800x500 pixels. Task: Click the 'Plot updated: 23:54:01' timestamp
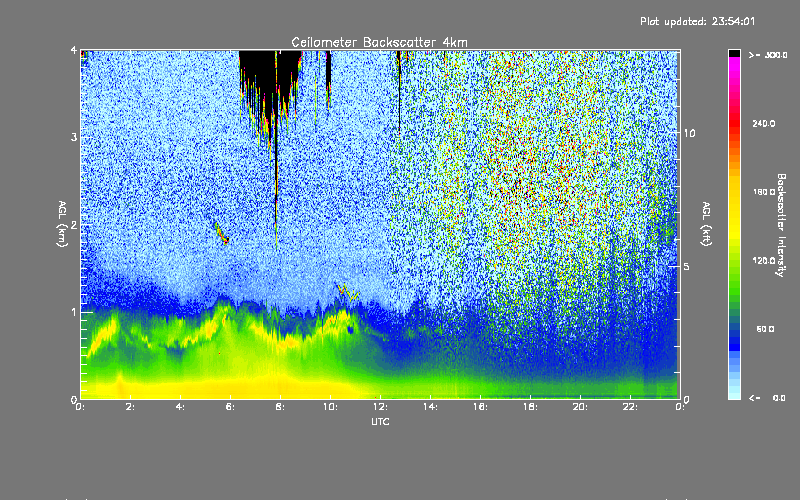pos(697,21)
